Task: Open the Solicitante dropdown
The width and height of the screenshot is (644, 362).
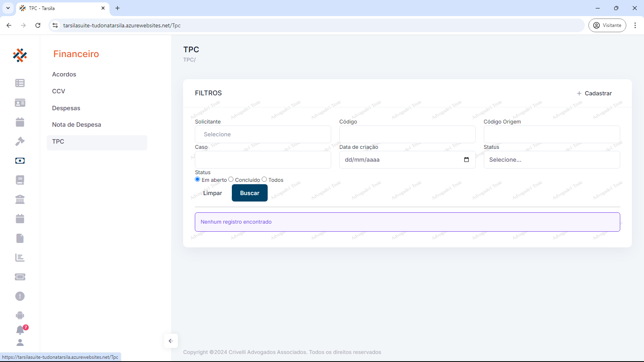Action: coord(263,134)
